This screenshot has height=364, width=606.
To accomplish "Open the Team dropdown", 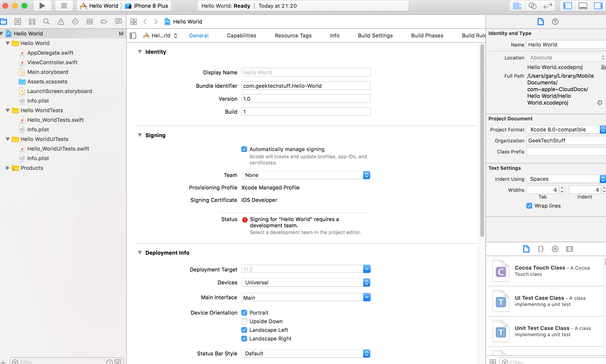I will coord(305,175).
